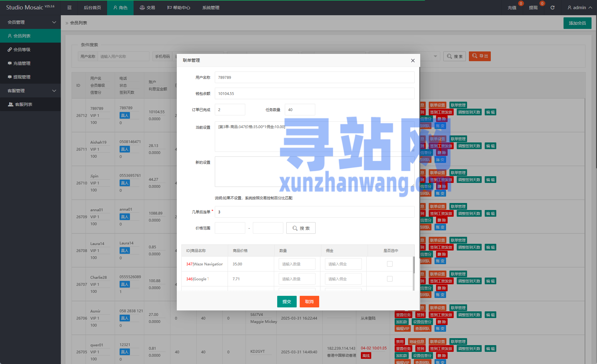
Task: Click the 提交 submit button
Action: tap(287, 302)
